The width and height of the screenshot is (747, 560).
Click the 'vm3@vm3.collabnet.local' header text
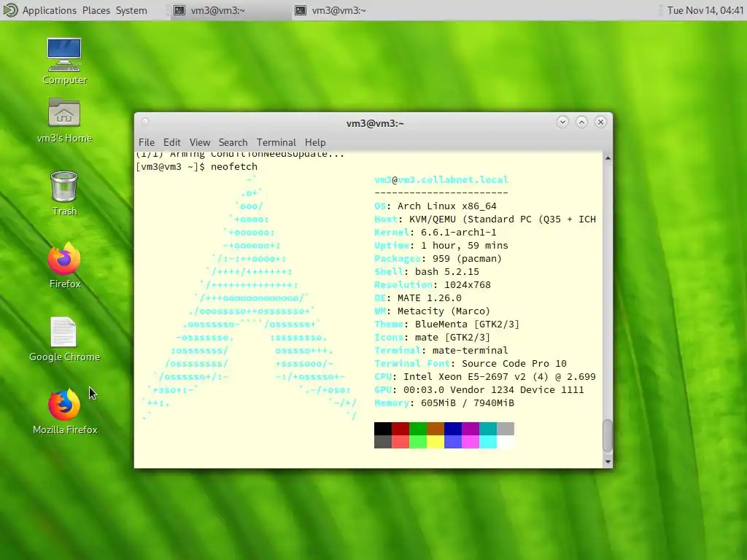[x=441, y=180]
